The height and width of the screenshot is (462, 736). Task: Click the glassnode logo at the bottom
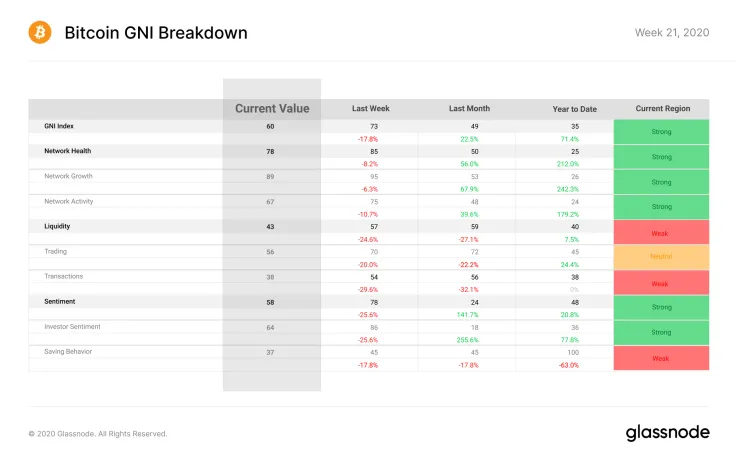coord(667,432)
